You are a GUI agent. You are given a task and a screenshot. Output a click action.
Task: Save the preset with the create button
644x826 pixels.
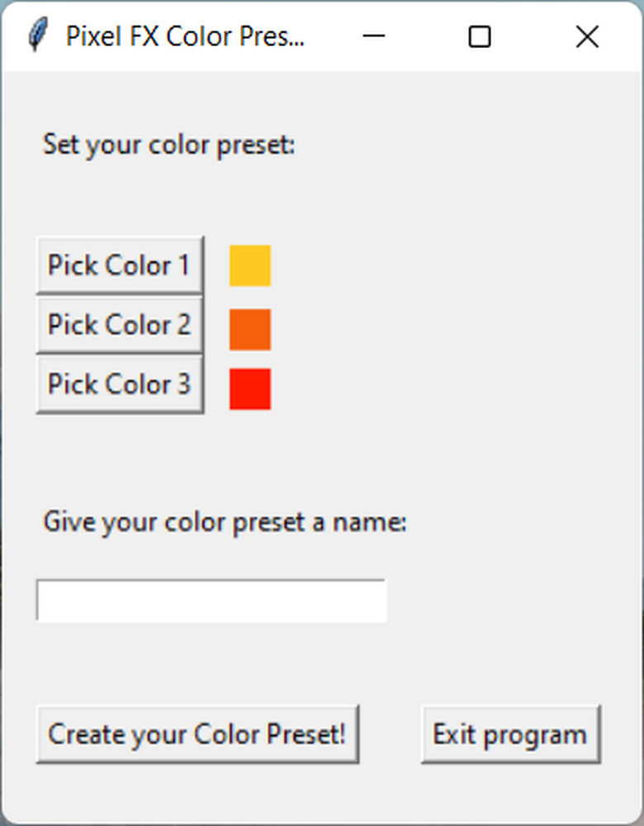(197, 733)
